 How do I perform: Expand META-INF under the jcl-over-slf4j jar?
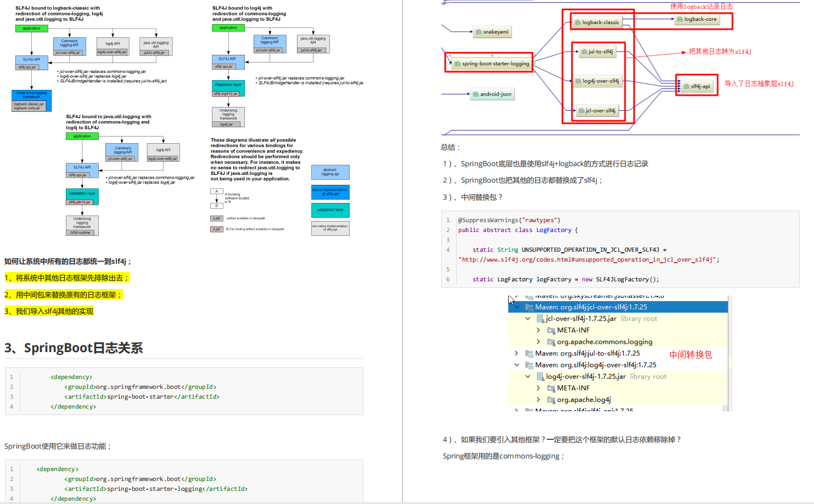(538, 330)
